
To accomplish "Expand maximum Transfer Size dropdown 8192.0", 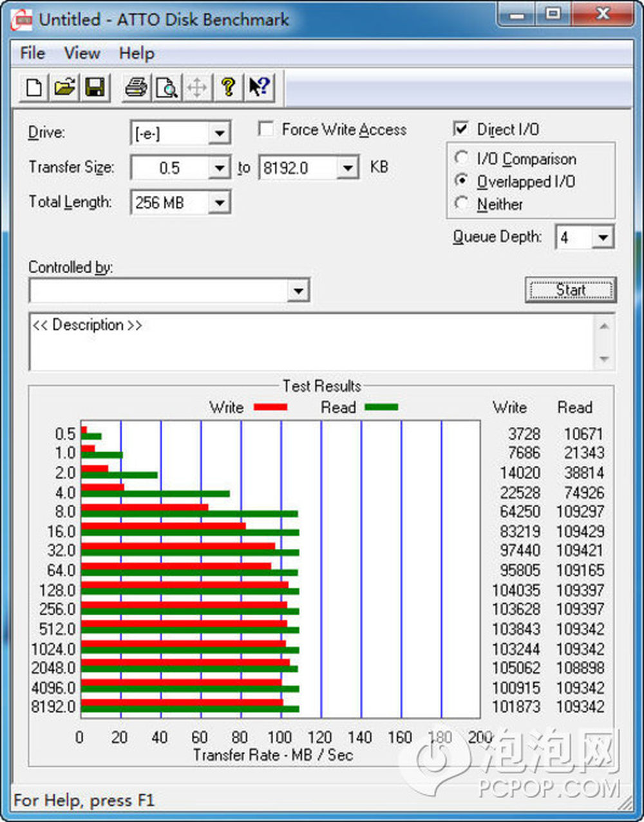I will pos(348,168).
